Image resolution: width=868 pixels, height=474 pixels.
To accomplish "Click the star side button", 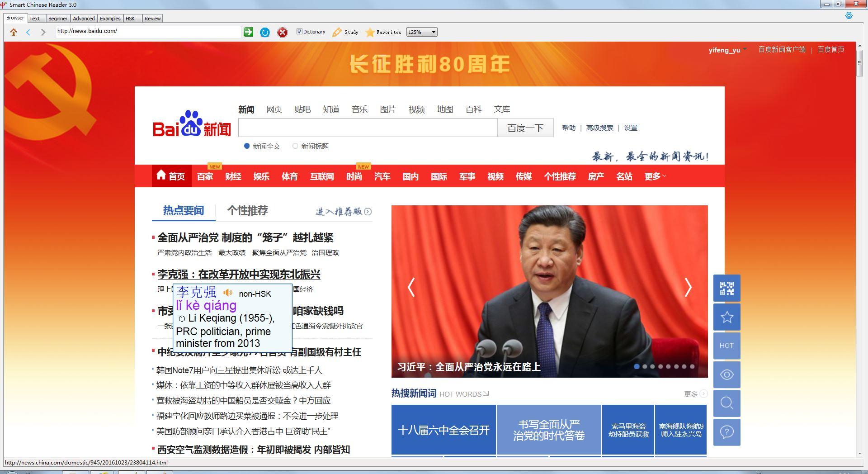I will pyautogui.click(x=727, y=317).
